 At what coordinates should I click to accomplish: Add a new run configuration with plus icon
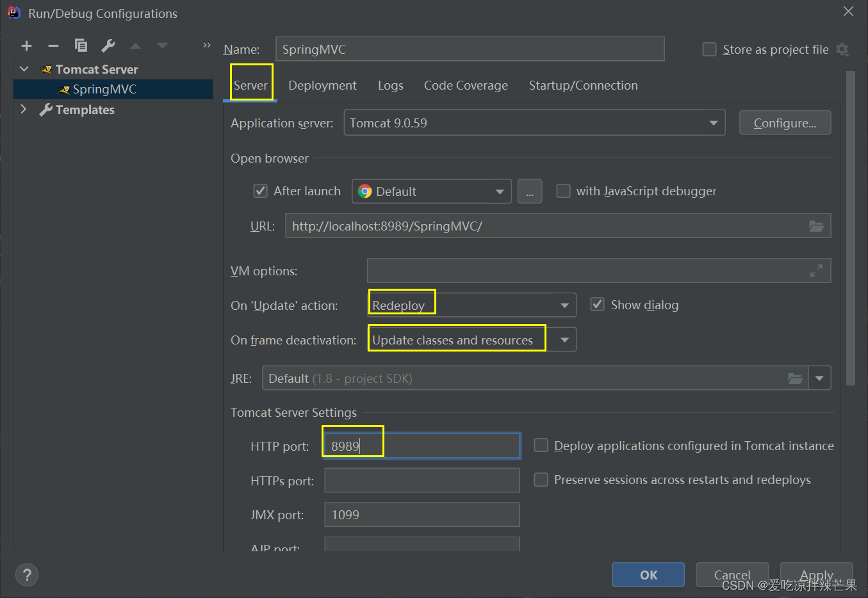(x=26, y=45)
